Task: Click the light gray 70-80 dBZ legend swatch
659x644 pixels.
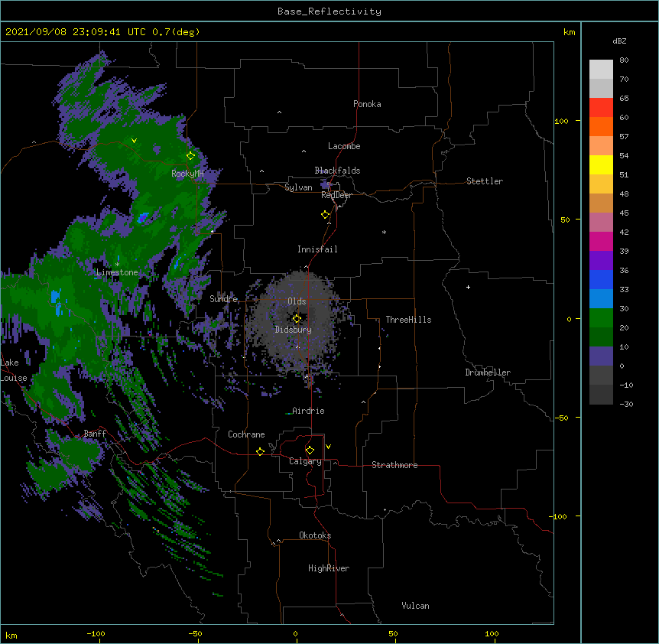Action: tap(601, 70)
